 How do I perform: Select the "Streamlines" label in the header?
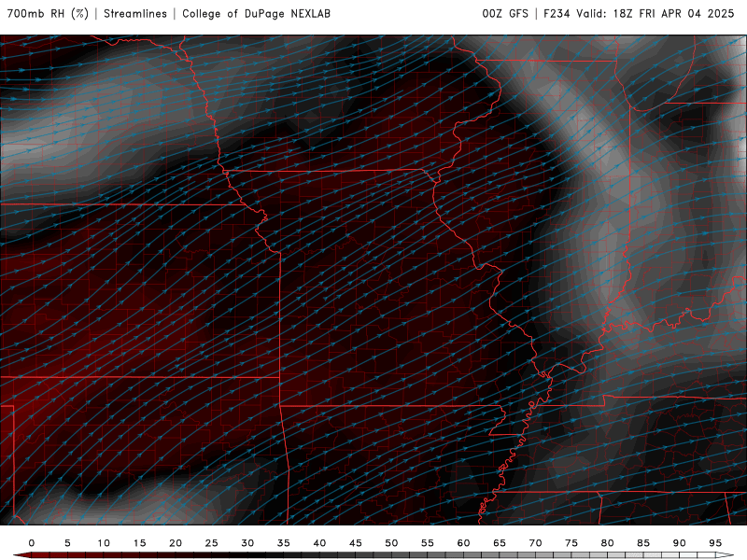(x=135, y=13)
